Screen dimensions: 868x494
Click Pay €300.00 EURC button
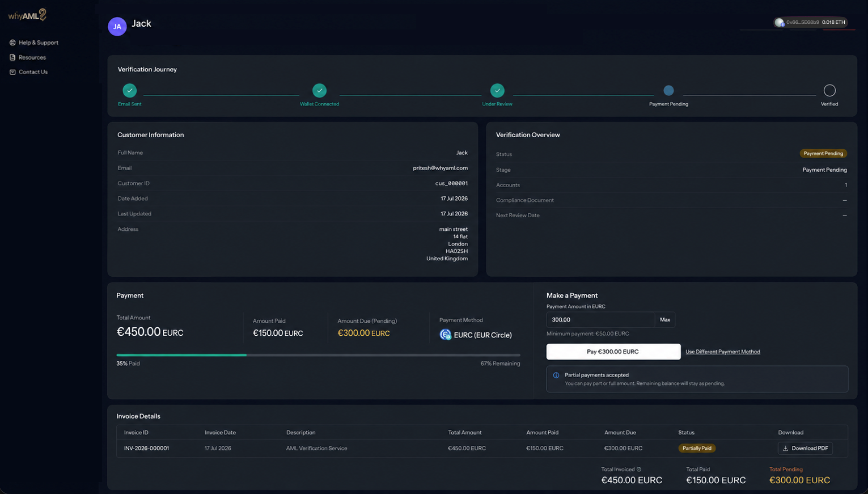coord(613,352)
